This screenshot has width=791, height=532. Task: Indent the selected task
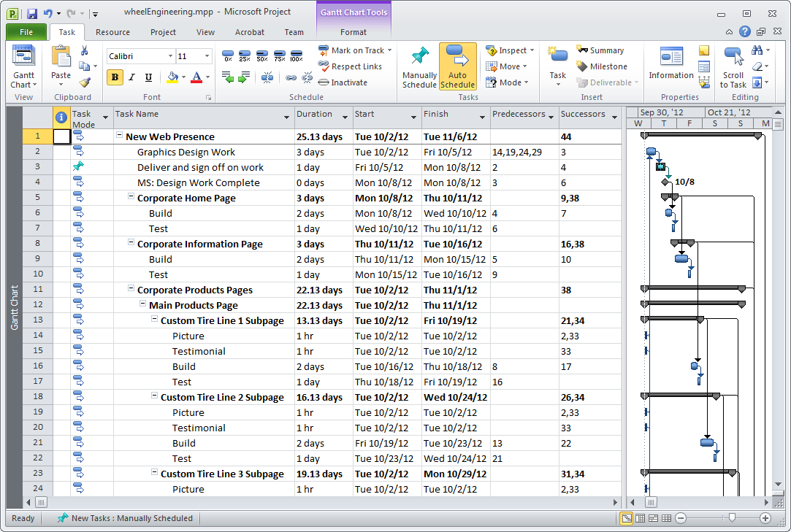point(244,77)
